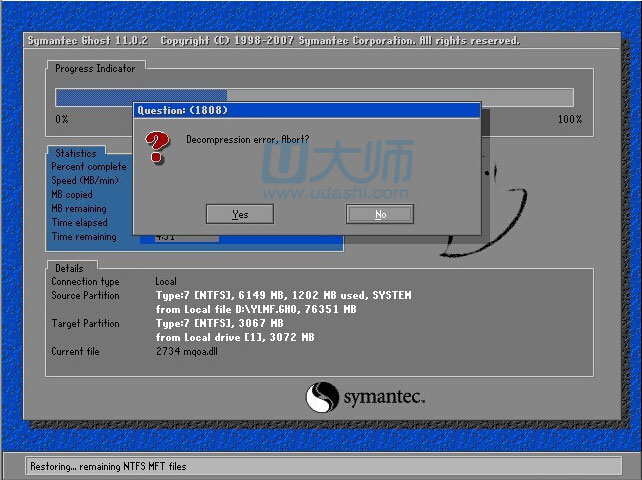This screenshot has width=642, height=480.
Task: Click the 'Time remaining' label
Action: pyautogui.click(x=84, y=236)
